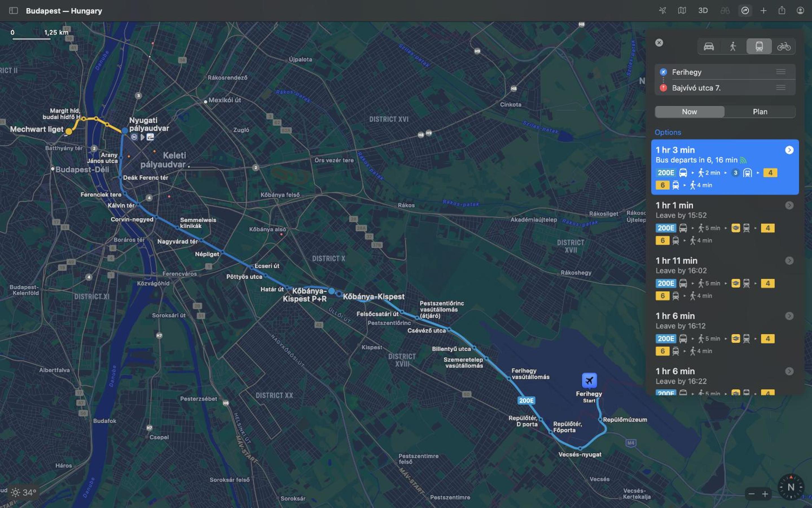This screenshot has width=812, height=508.
Task: Expand the route leaving by 16:12
Action: [789, 316]
